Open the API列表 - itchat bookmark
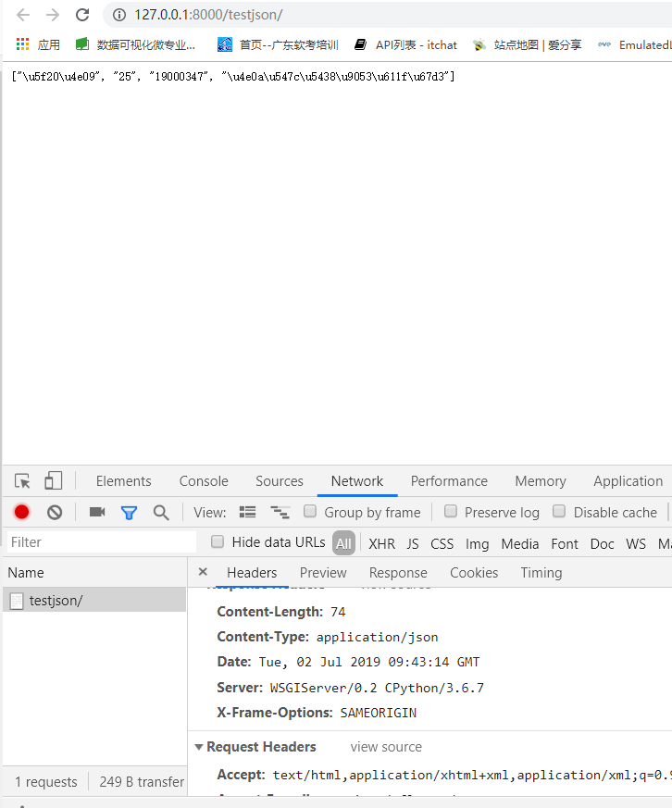This screenshot has height=808, width=672. click(x=406, y=44)
